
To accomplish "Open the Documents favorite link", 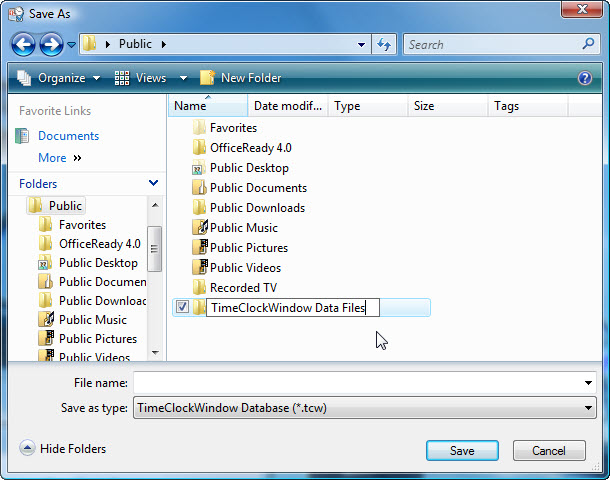I will [68, 136].
